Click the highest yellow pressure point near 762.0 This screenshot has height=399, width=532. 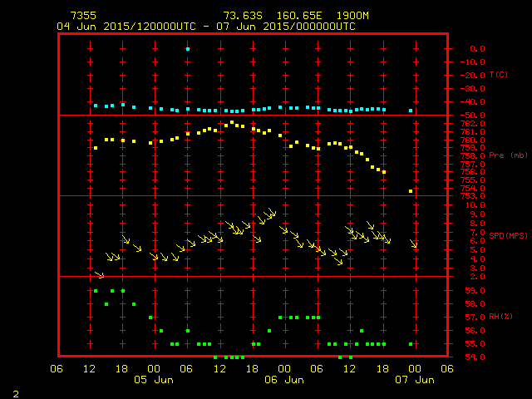point(232,122)
